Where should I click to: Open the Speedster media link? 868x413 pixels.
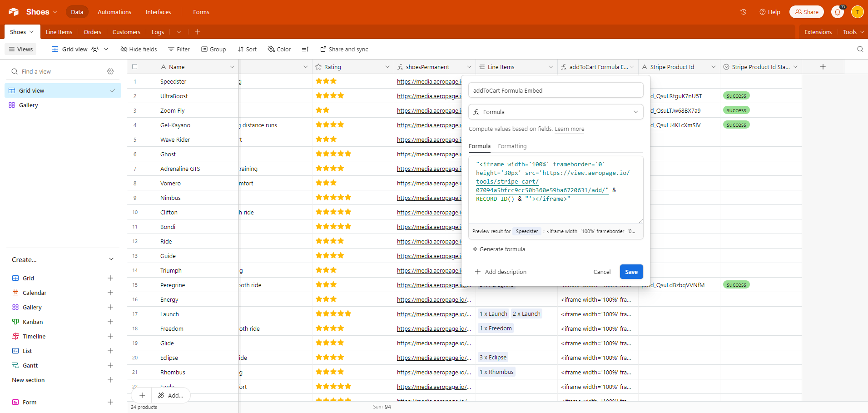coord(429,81)
